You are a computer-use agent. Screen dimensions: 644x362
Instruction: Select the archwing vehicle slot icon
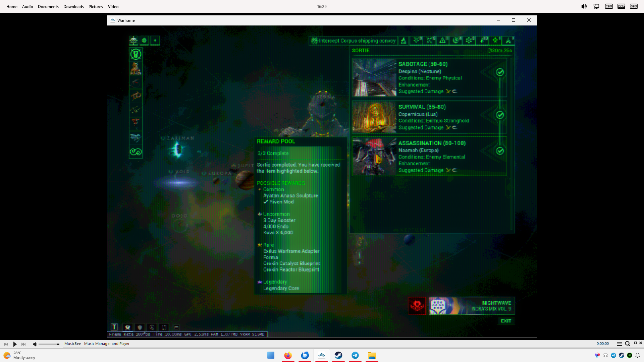136,137
